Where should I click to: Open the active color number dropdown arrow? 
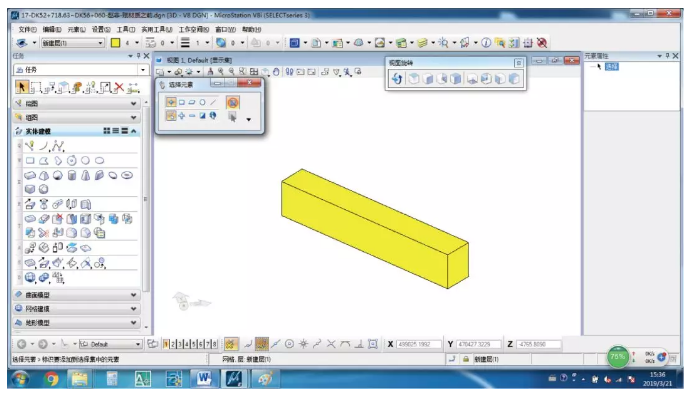(x=137, y=43)
